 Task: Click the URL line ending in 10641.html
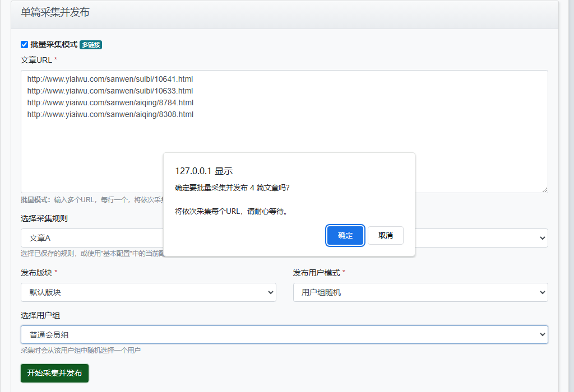110,80
